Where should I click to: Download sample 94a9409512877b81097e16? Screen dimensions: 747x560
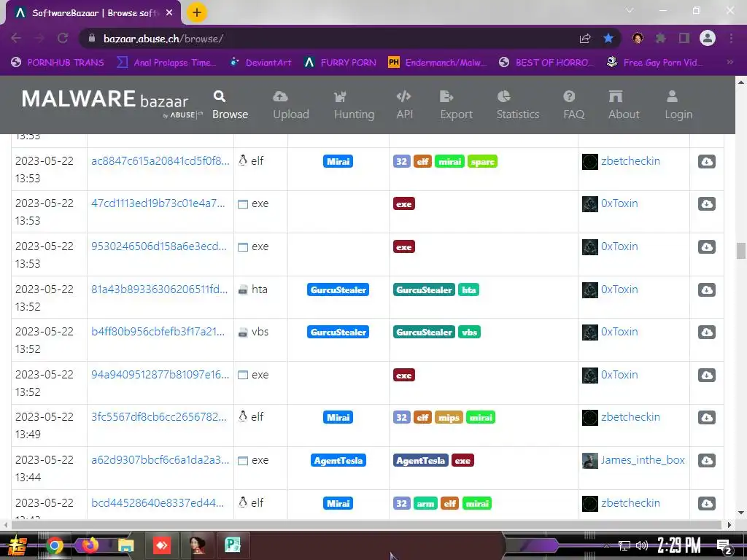[706, 375]
